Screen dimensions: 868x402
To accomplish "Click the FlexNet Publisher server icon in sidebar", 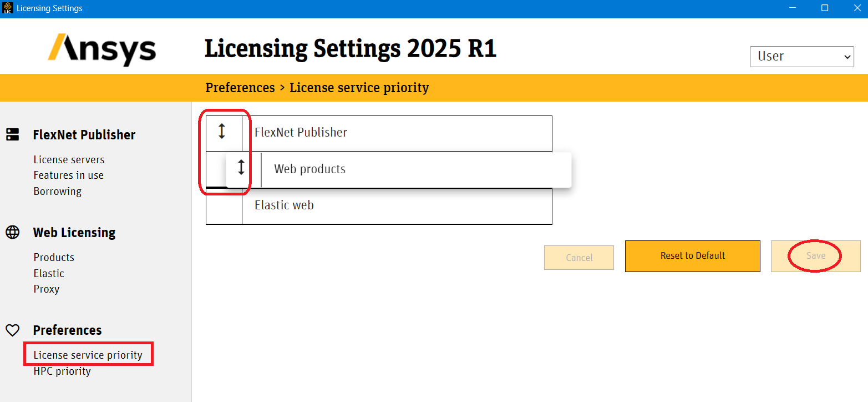I will (13, 134).
